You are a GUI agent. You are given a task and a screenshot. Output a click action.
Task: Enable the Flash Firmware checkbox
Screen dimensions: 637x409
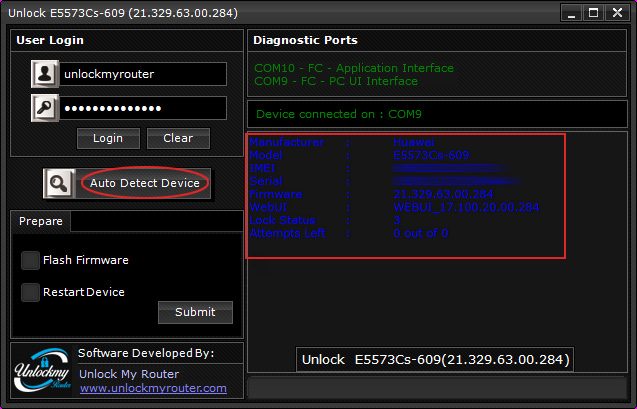pos(30,260)
